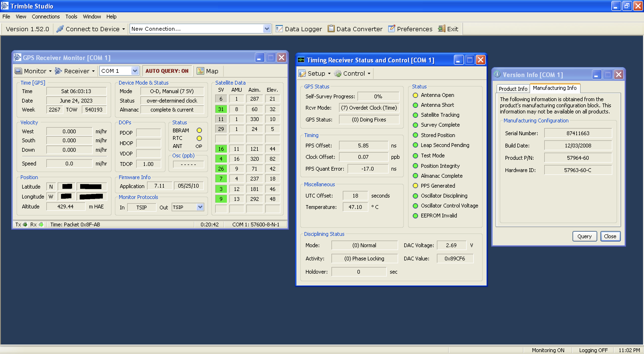Click the BBRAM yellow status indicator
This screenshot has width=644, height=354.
click(199, 130)
